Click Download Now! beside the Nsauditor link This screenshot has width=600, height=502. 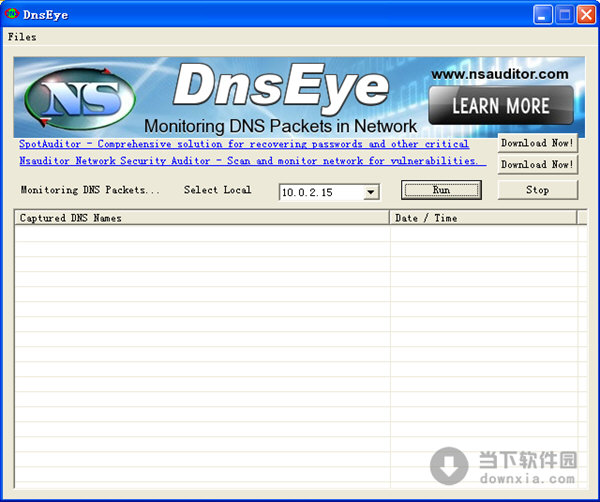click(x=537, y=164)
